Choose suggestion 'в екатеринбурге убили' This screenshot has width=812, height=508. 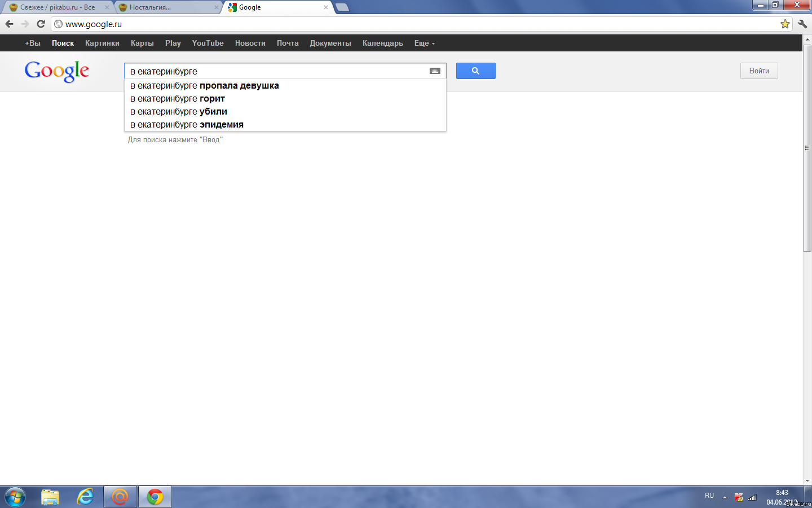(x=285, y=112)
